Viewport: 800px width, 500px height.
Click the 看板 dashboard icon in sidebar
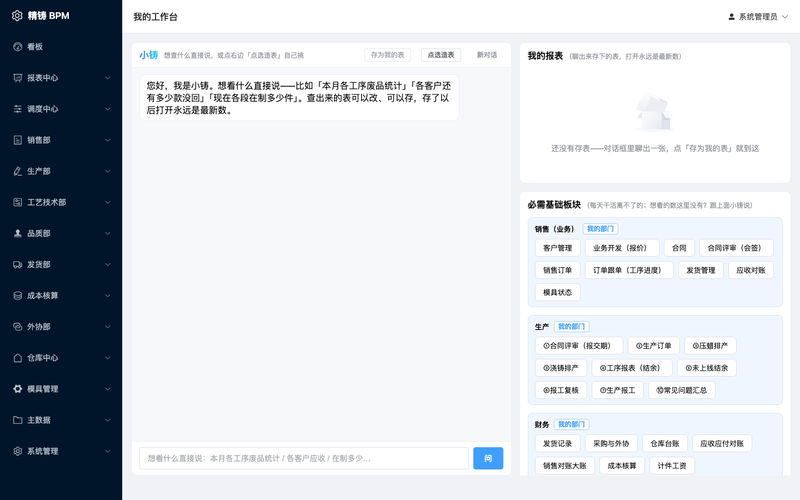(17, 47)
